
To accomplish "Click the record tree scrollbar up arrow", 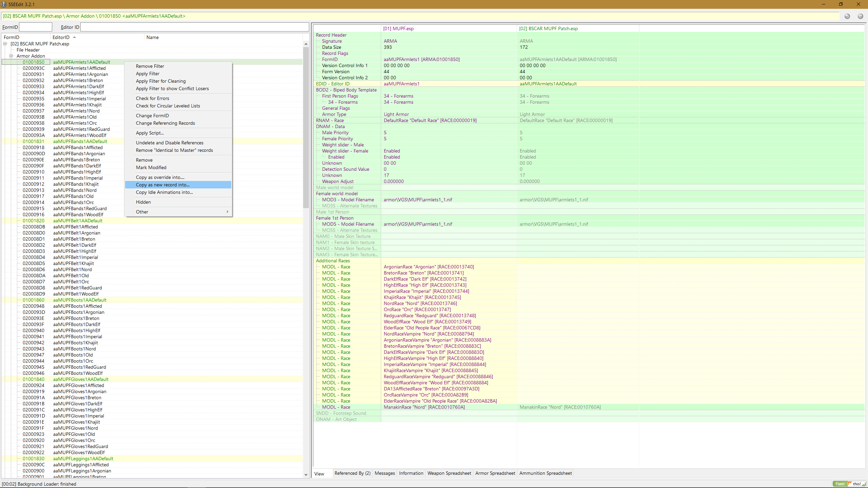I will [x=306, y=44].
